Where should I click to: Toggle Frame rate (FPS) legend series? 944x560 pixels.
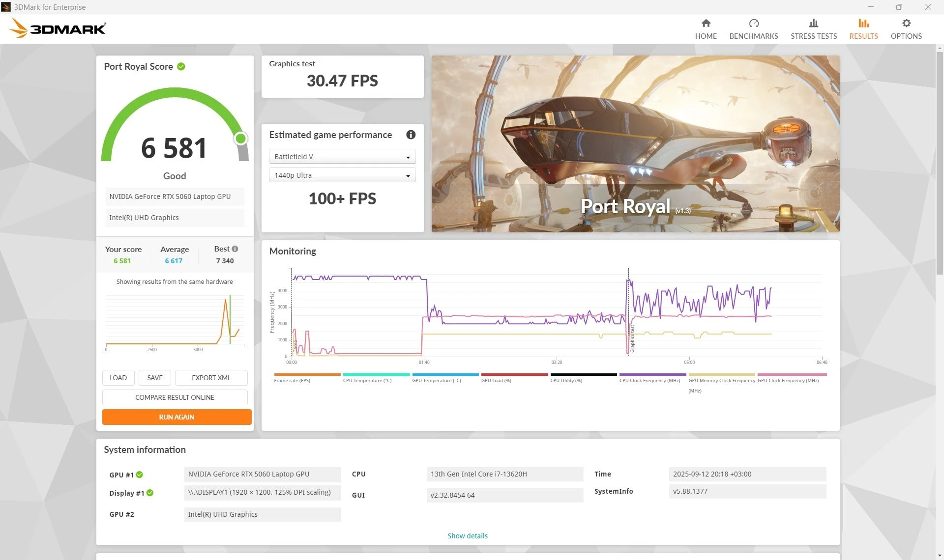292,380
